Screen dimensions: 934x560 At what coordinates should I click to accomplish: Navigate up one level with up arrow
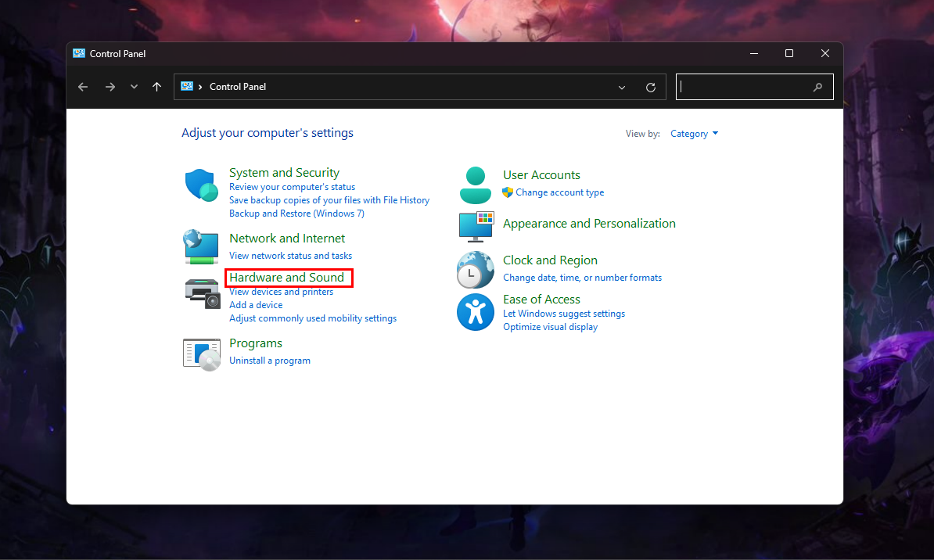156,87
